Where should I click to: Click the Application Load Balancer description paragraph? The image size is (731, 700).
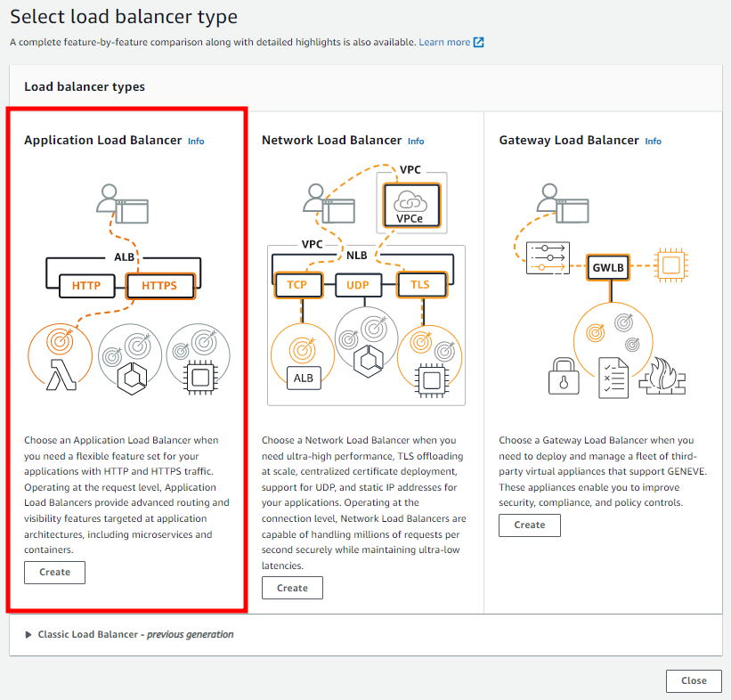click(x=126, y=495)
